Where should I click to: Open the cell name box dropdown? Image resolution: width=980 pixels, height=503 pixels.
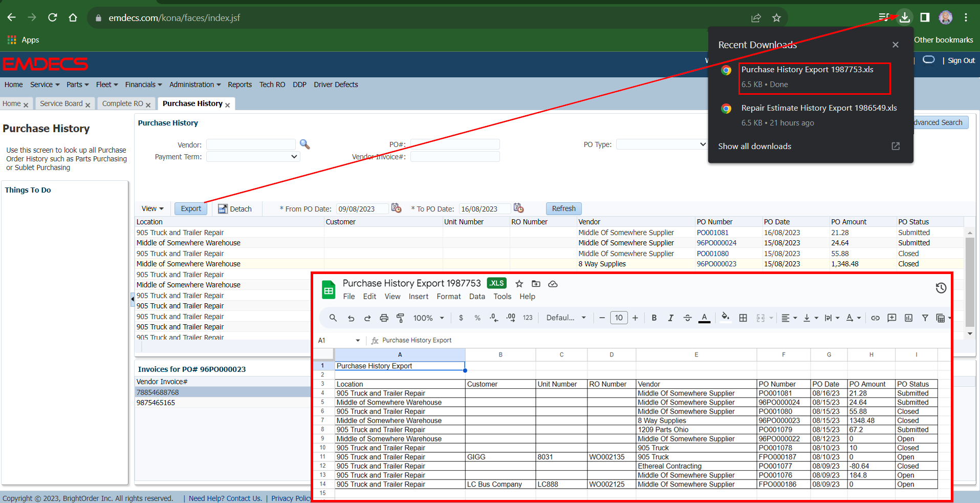pyautogui.click(x=358, y=341)
